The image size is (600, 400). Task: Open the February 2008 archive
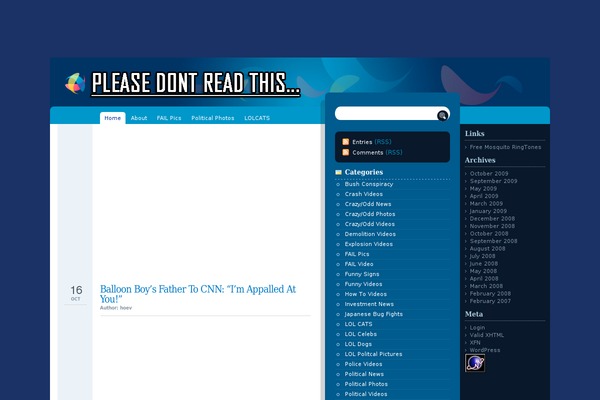[490, 294]
